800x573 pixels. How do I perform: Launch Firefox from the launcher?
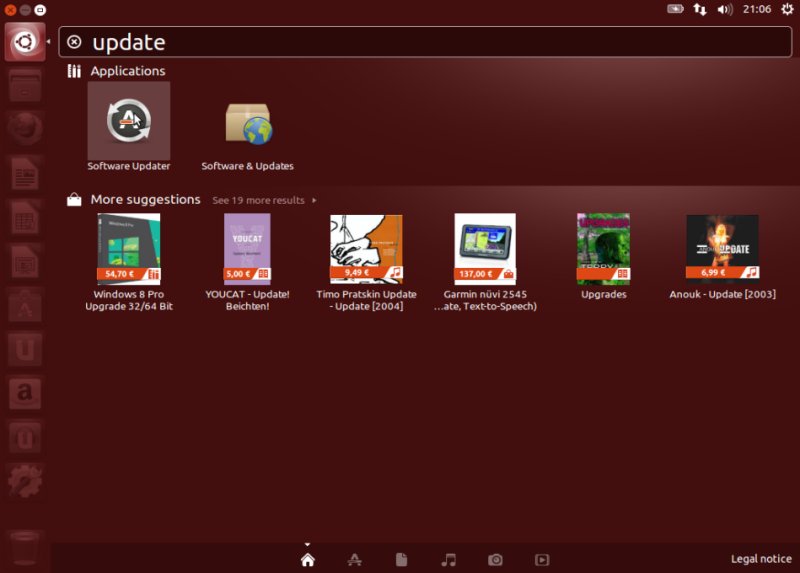click(24, 129)
